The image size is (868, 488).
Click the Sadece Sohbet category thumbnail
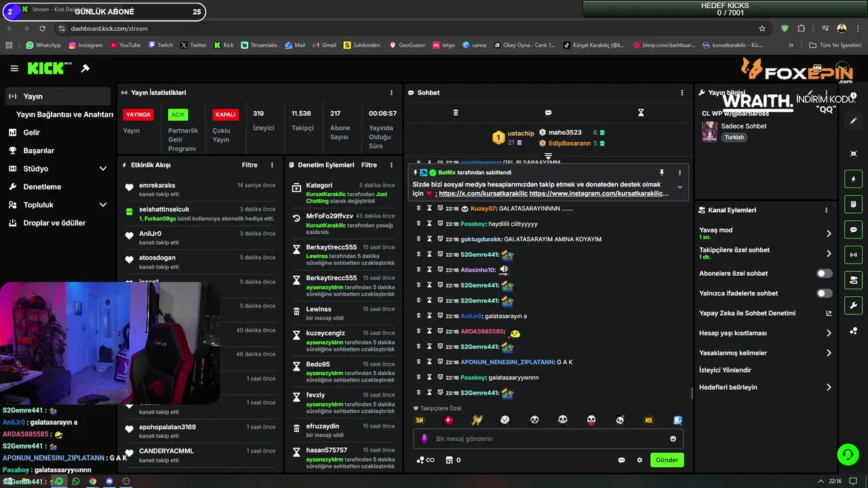pyautogui.click(x=709, y=131)
